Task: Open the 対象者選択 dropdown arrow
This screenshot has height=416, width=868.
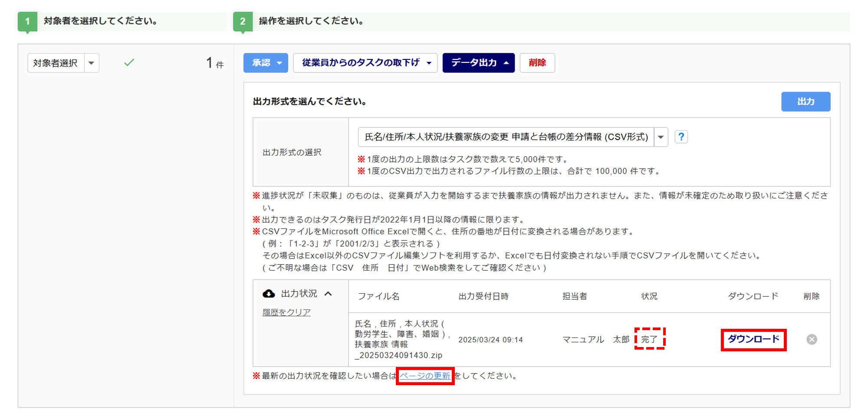Action: [x=92, y=63]
